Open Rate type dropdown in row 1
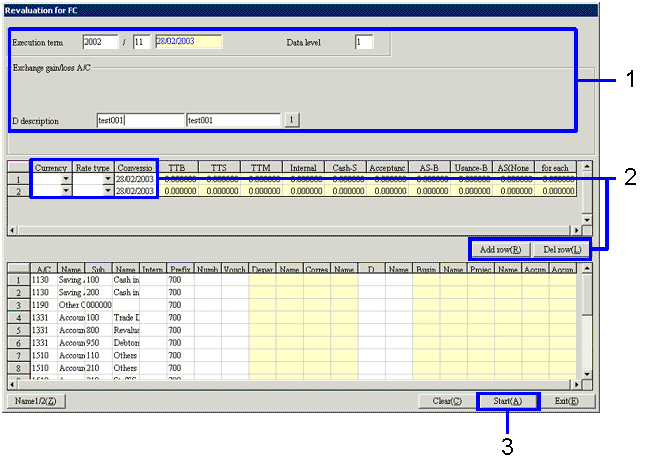The image size is (648, 464). tap(108, 180)
